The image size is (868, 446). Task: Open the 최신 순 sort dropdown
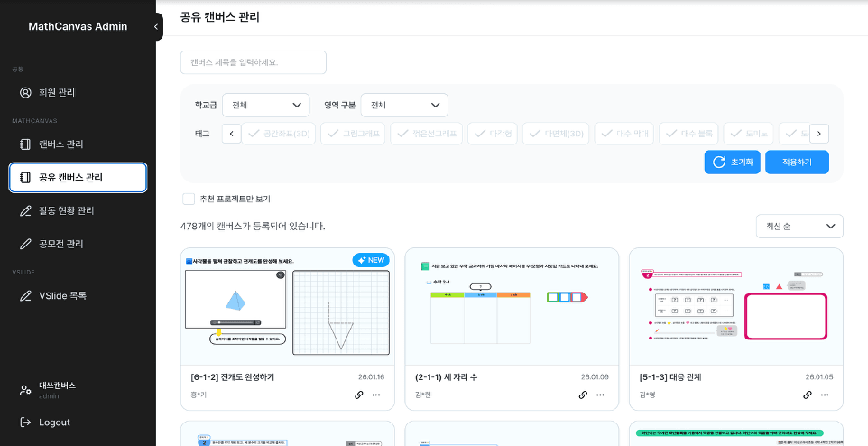coord(799,226)
